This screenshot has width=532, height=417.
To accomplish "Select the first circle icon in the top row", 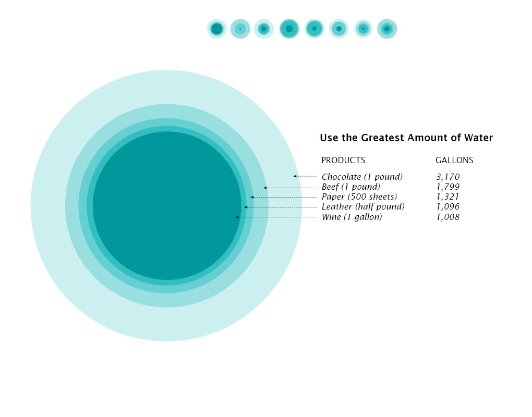I will click(x=217, y=29).
